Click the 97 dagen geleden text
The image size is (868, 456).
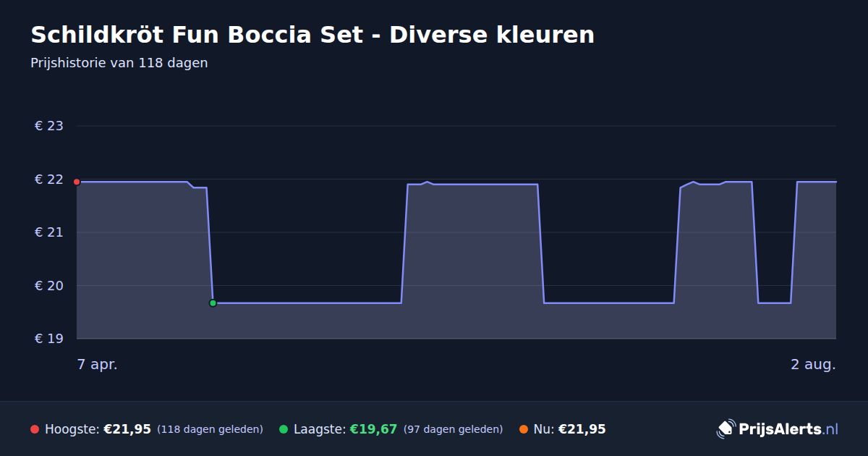coord(453,429)
